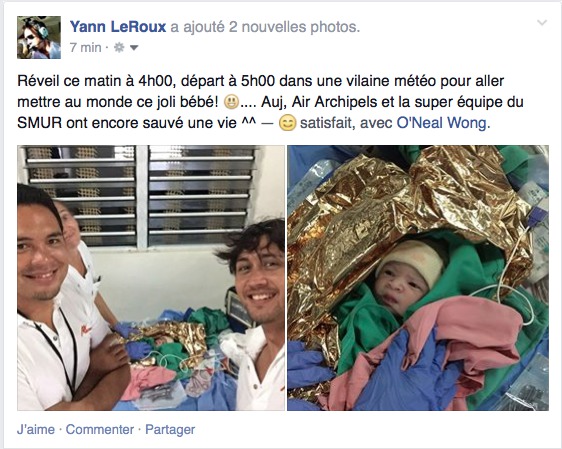This screenshot has width=562, height=449.
Task: Click 'a ajouté 2 nouvelles photos' text
Action: [265, 27]
